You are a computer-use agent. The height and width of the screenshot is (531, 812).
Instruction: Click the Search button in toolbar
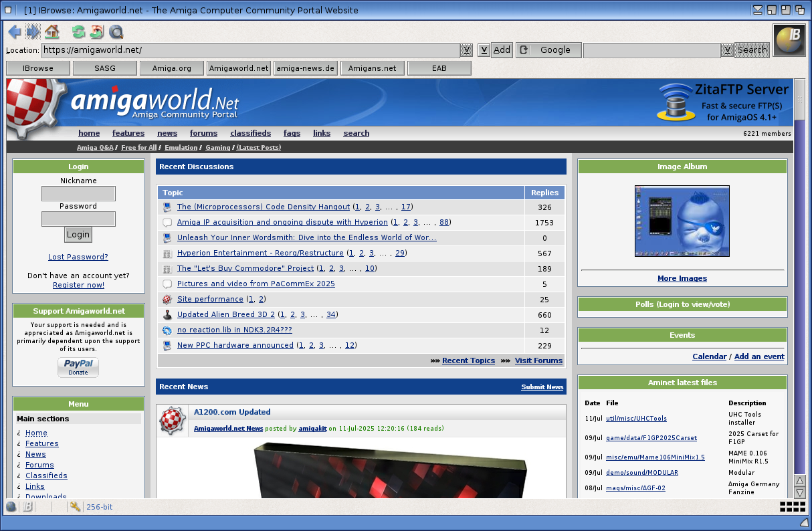[x=752, y=50]
